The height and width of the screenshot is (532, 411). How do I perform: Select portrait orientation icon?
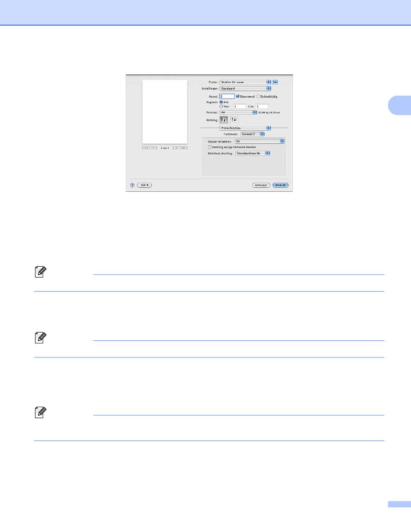tap(225, 120)
